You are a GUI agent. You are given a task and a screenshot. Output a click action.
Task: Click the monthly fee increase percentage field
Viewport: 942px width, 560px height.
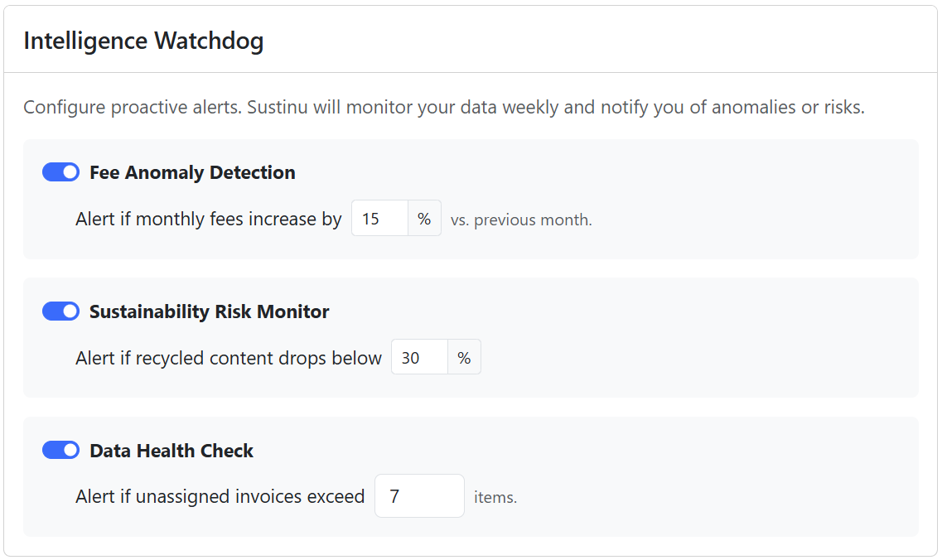tap(379, 218)
